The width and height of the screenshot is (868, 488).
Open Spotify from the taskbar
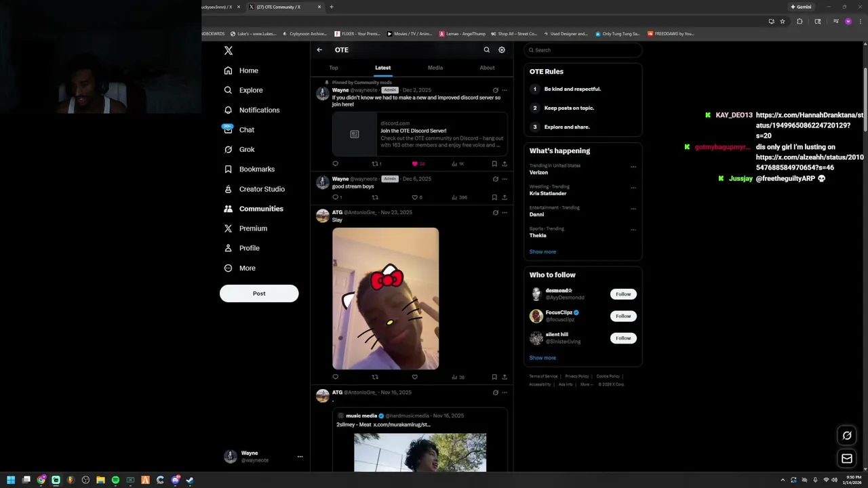click(x=115, y=480)
